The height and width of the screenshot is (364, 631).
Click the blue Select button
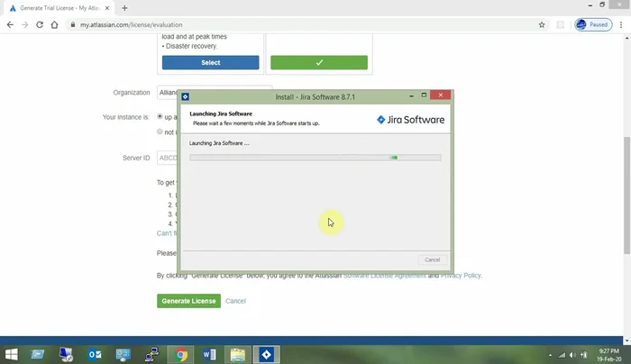click(210, 63)
